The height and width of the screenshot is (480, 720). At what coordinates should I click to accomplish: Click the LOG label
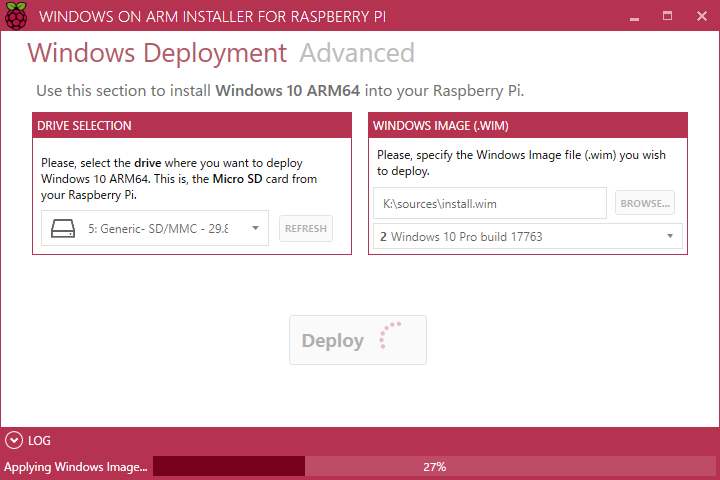[39, 441]
